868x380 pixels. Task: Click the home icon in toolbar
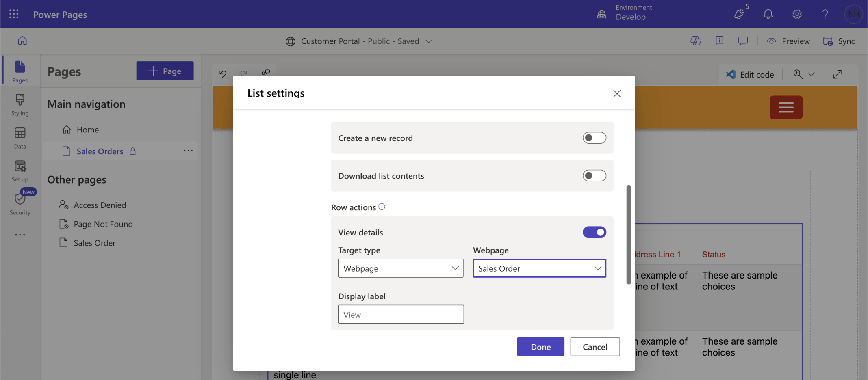coord(22,41)
